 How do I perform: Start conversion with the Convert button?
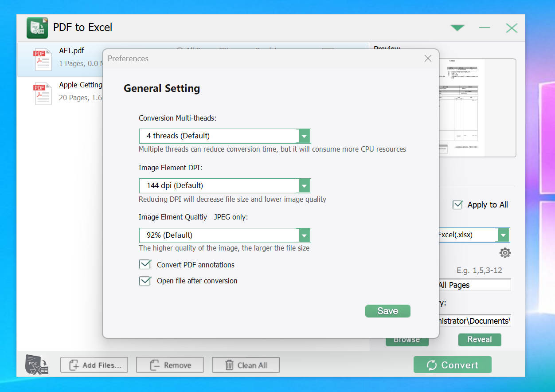(452, 365)
